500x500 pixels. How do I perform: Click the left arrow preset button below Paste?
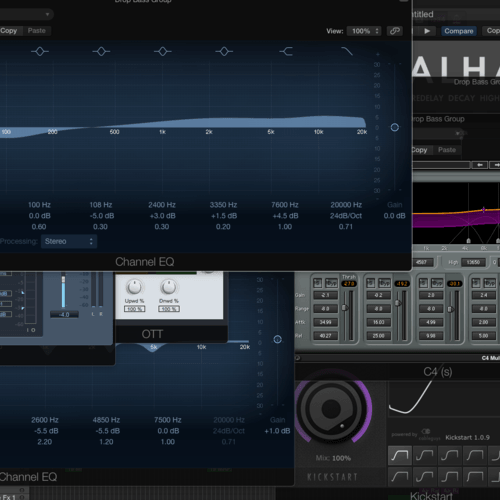pyautogui.click(x=480, y=165)
